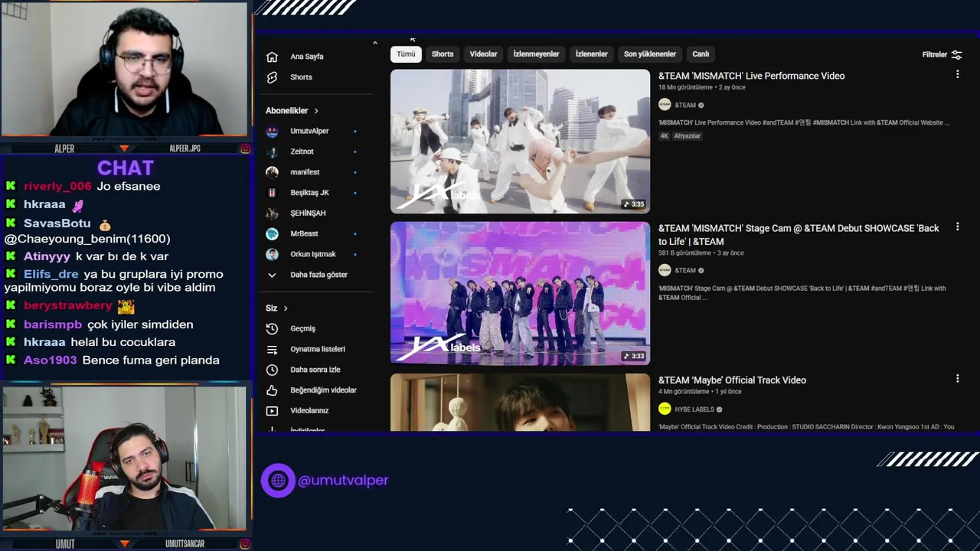This screenshot has width=980, height=551.
Task: Select the İzlenenler filter chip
Action: pos(591,54)
